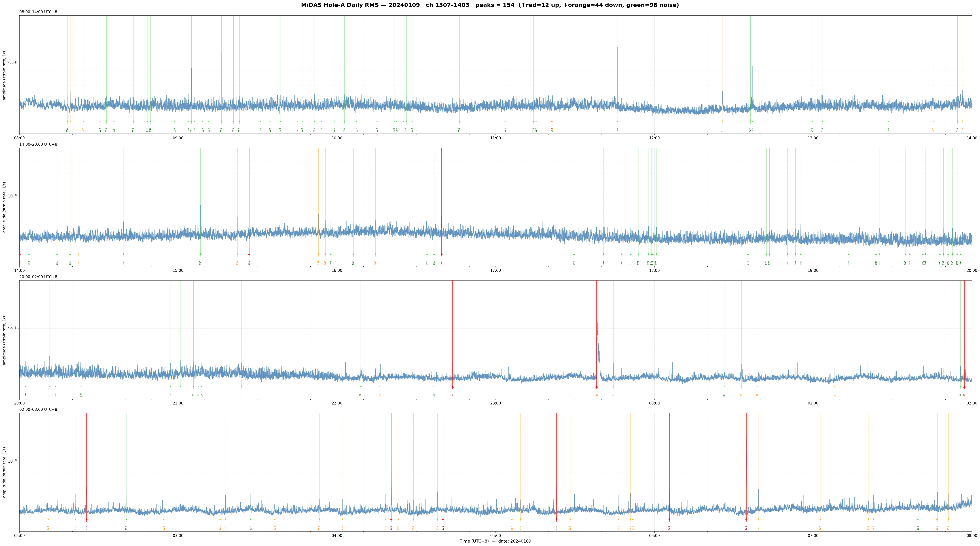
Task: Select the red arrow marker for peak 066
Action: (x=442, y=254)
